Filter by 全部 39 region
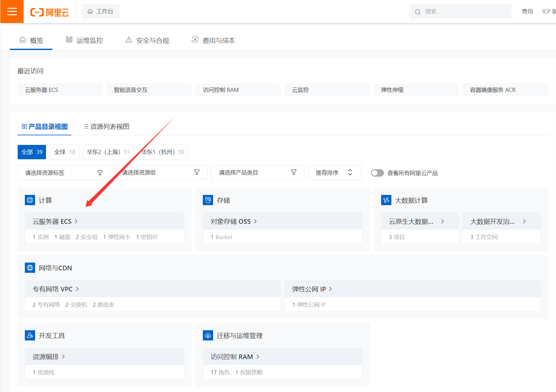 32,152
